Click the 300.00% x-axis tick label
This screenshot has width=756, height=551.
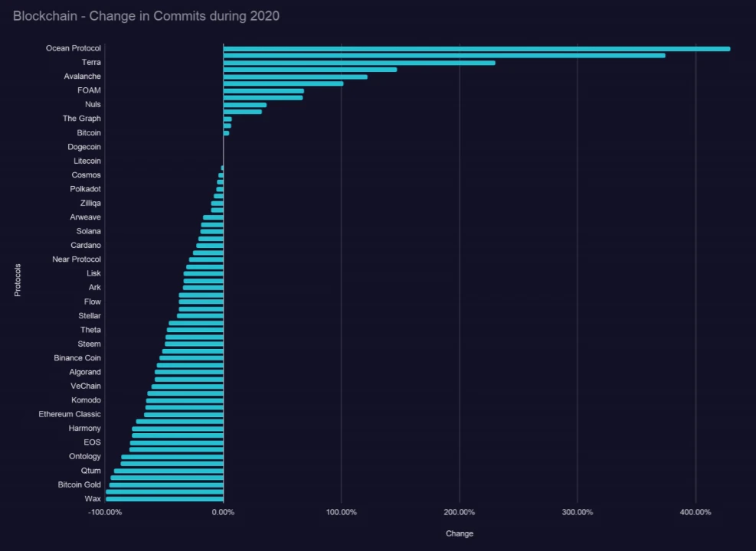click(x=577, y=512)
